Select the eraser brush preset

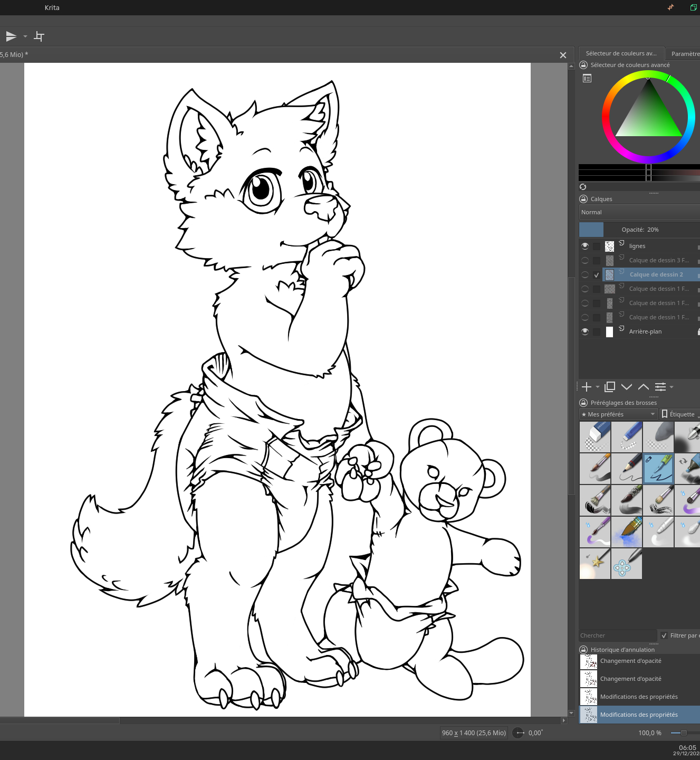(595, 437)
